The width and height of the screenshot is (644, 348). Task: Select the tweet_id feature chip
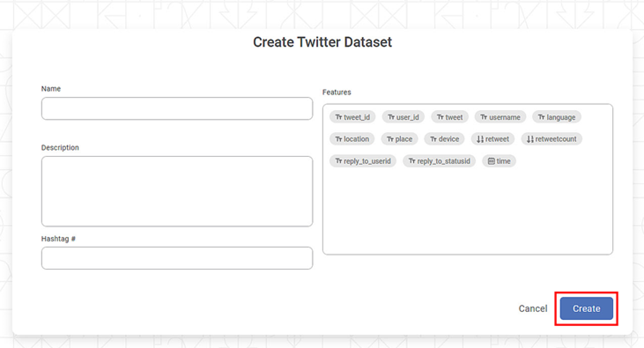[352, 117]
